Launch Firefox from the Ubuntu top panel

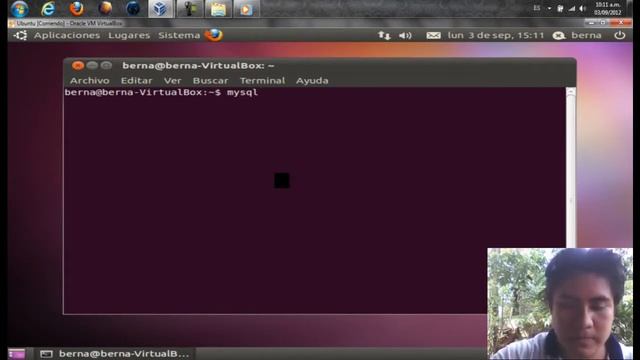[214, 35]
